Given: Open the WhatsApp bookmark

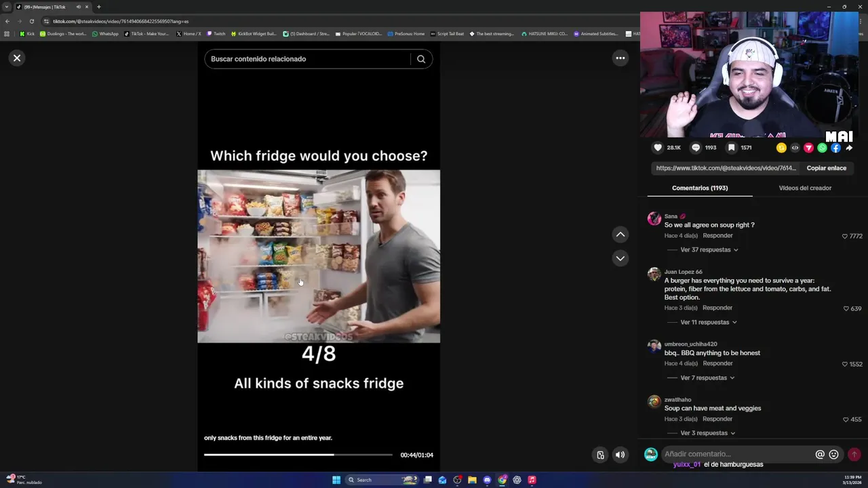Looking at the screenshot, I should coord(105,33).
